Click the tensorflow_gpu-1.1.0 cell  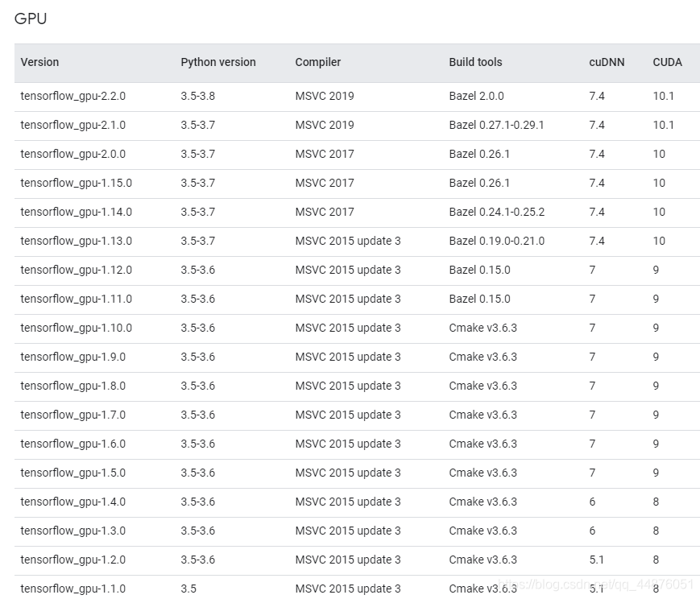pos(73,589)
